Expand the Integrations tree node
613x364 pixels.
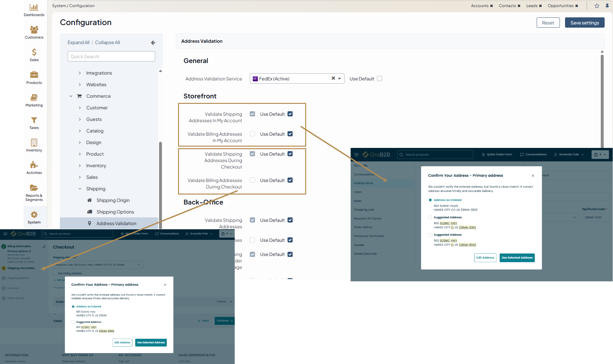pyautogui.click(x=80, y=73)
